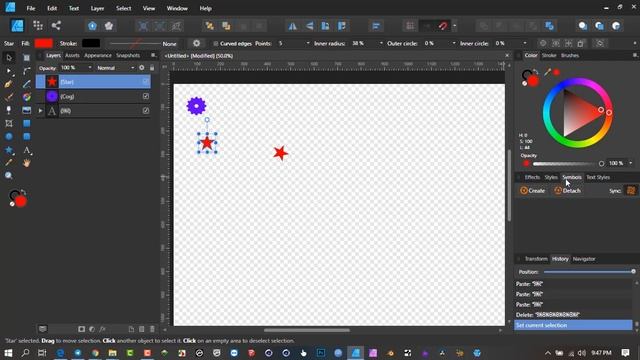The height and width of the screenshot is (360, 640).
Task: Select the Star shape tool
Action: click(9, 150)
